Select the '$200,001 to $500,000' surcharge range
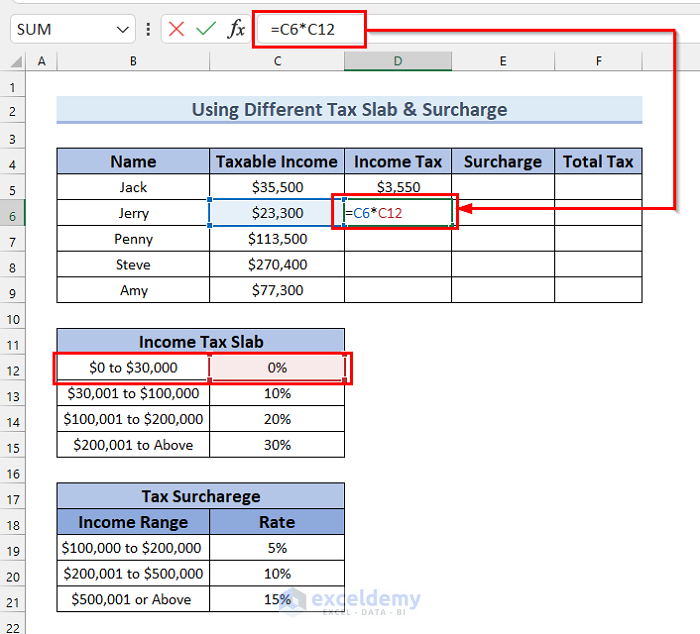This screenshot has height=634, width=700. [133, 574]
